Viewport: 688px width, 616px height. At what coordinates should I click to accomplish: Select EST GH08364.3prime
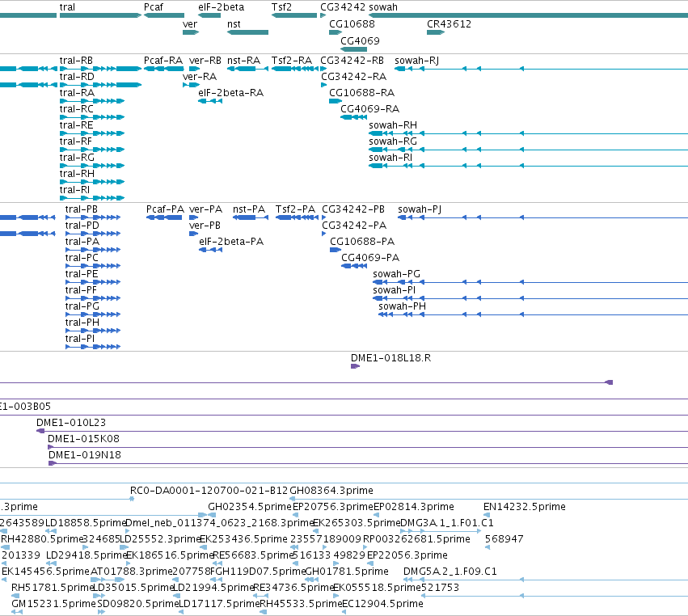331,491
